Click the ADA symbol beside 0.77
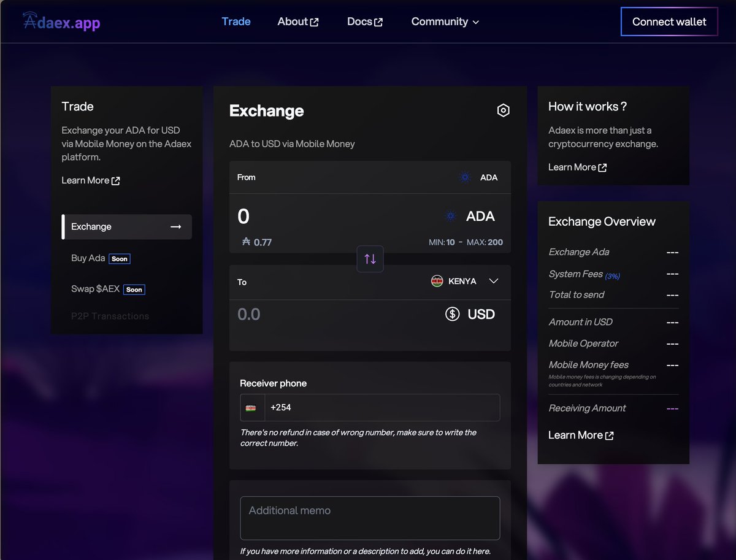The width and height of the screenshot is (736, 560). [x=246, y=242]
